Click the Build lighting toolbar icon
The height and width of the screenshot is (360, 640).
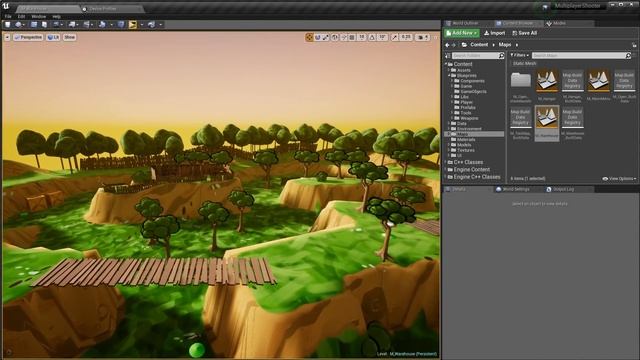[x=102, y=24]
